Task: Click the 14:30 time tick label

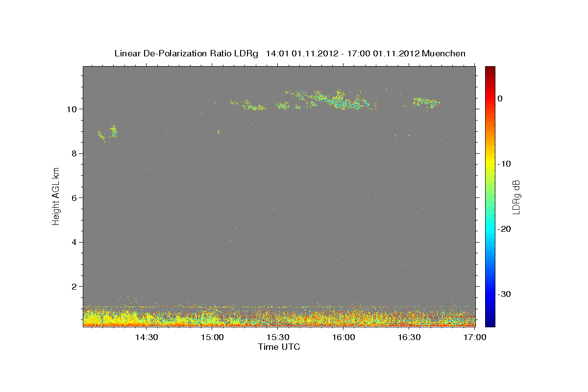Action: 147,337
